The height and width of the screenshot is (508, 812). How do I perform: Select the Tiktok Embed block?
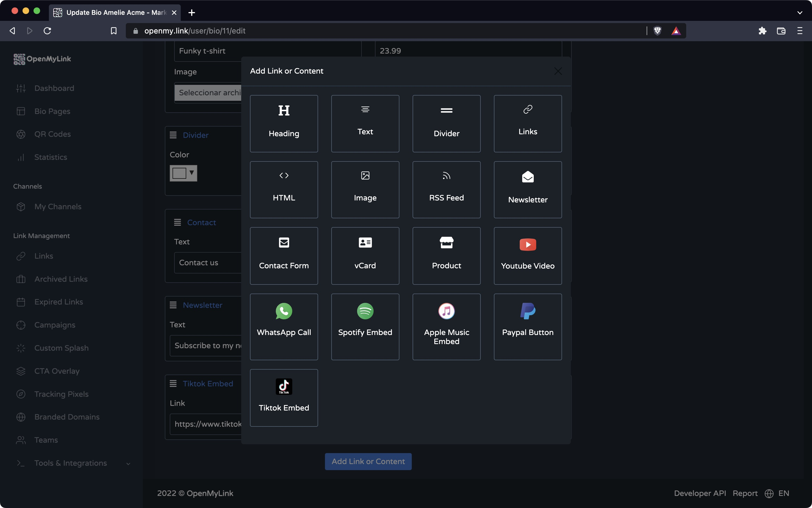(x=284, y=397)
